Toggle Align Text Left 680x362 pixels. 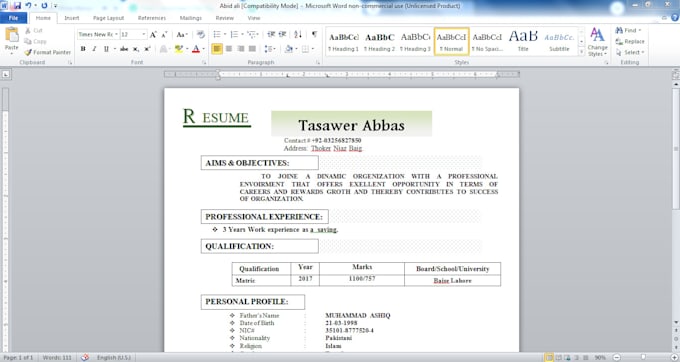(217, 49)
